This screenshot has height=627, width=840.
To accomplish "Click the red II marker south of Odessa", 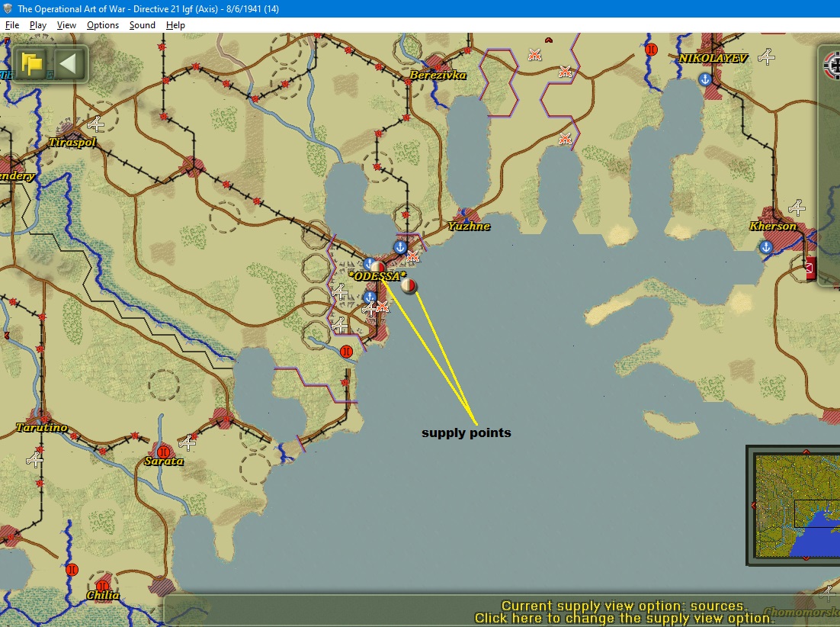I will pos(347,352).
